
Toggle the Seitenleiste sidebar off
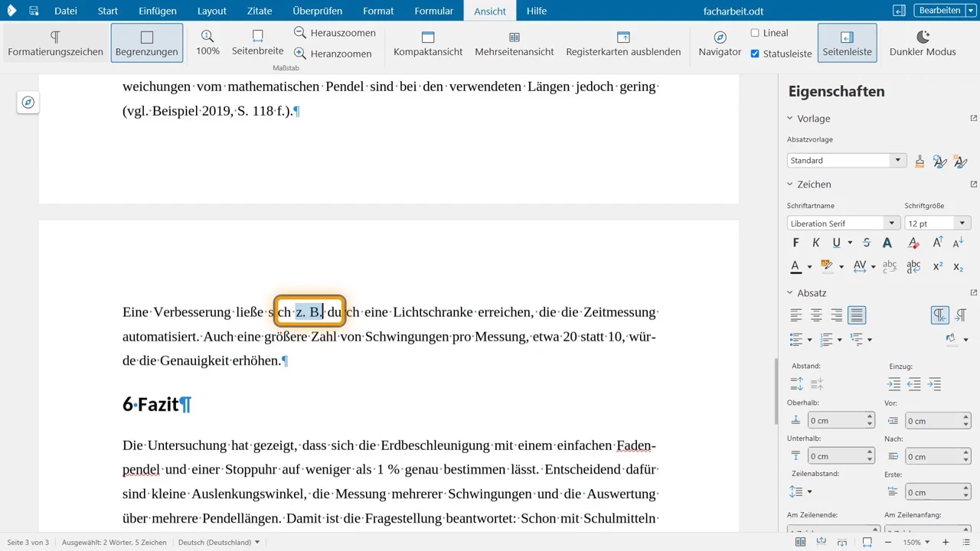[x=847, y=44]
